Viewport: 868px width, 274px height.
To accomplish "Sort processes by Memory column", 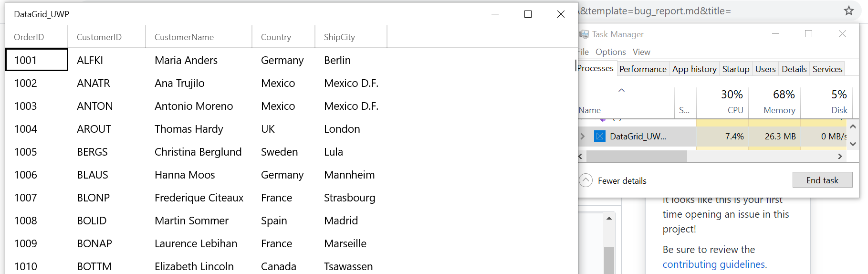I will pos(774,102).
